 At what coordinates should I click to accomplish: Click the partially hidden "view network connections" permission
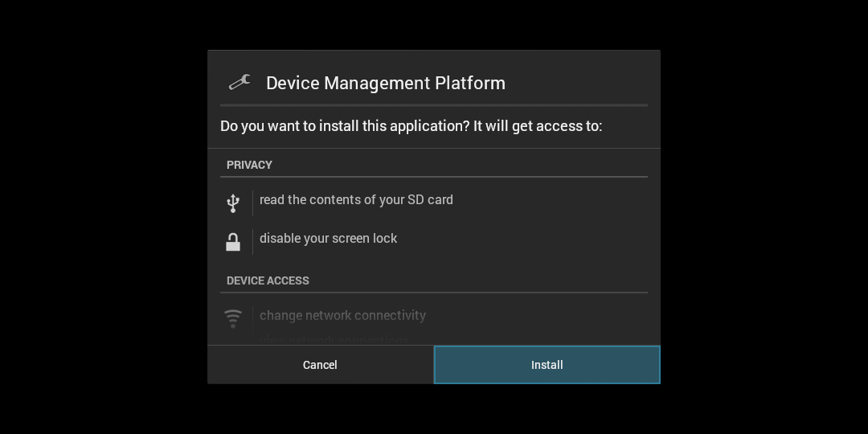(x=334, y=340)
